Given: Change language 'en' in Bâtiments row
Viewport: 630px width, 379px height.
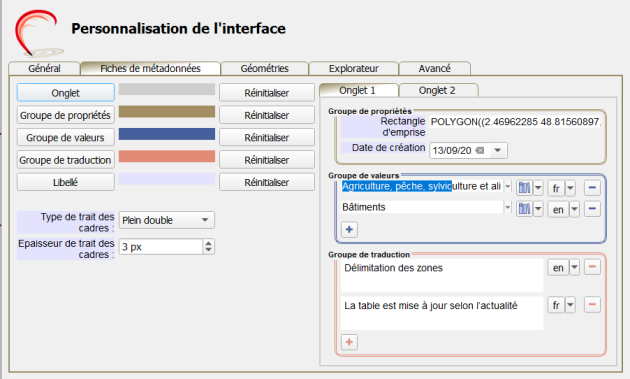Looking at the screenshot, I should coord(564,209).
